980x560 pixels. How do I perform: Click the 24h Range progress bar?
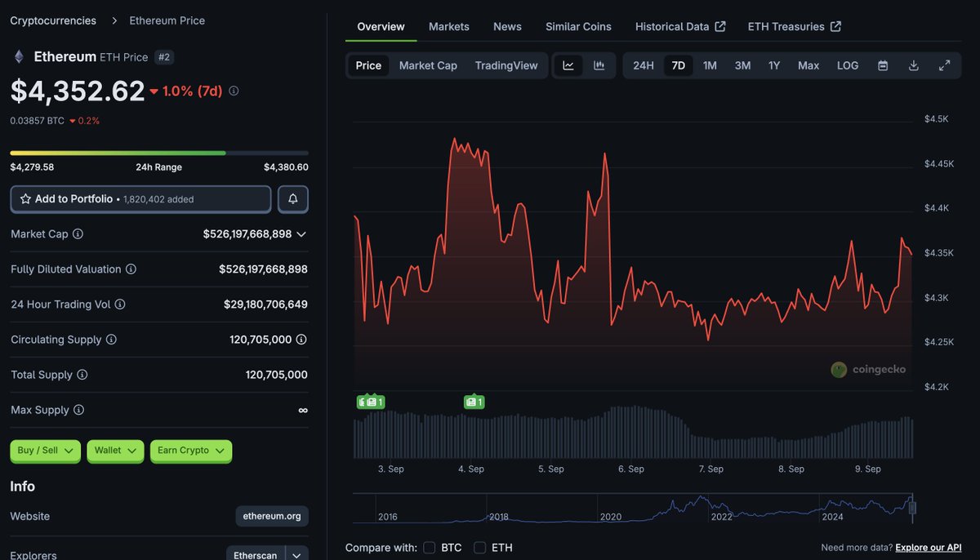click(x=159, y=153)
